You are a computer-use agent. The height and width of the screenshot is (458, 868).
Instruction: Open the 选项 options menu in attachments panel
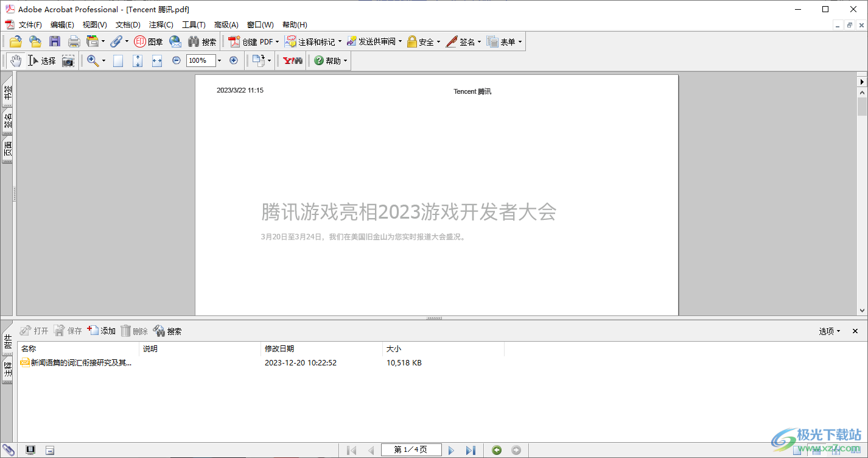click(x=829, y=331)
